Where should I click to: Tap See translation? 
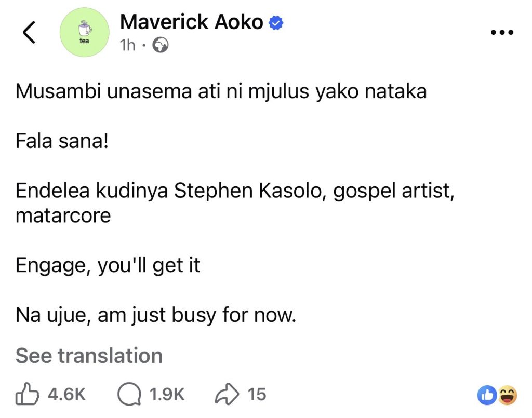[x=89, y=356]
